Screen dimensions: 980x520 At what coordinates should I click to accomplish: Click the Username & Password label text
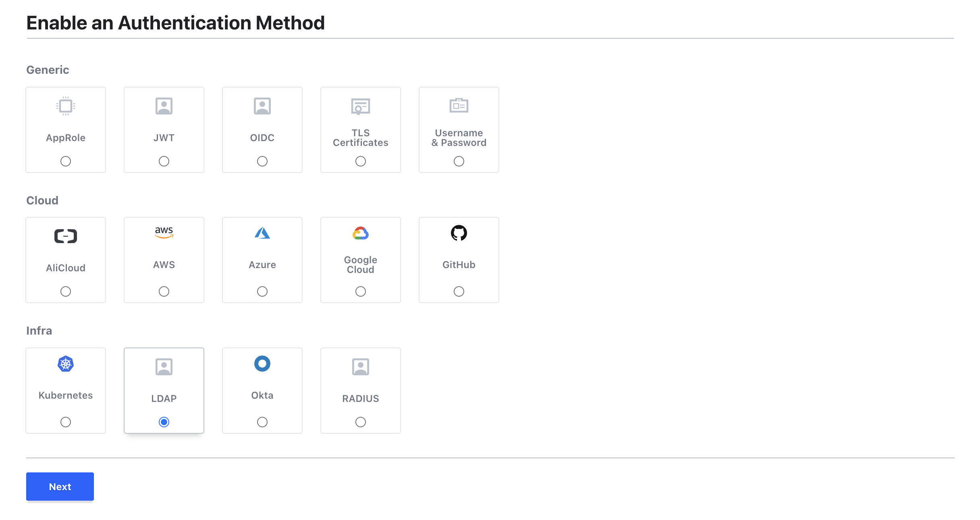click(x=459, y=138)
